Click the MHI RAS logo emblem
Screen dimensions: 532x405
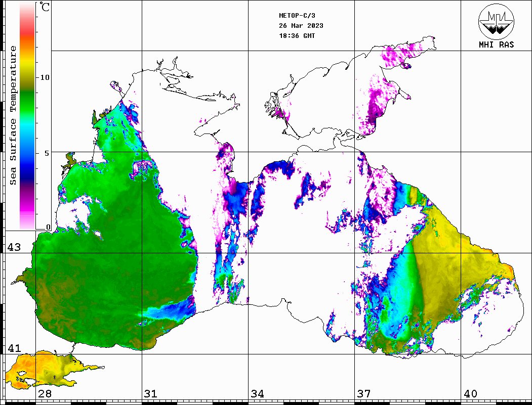point(496,21)
